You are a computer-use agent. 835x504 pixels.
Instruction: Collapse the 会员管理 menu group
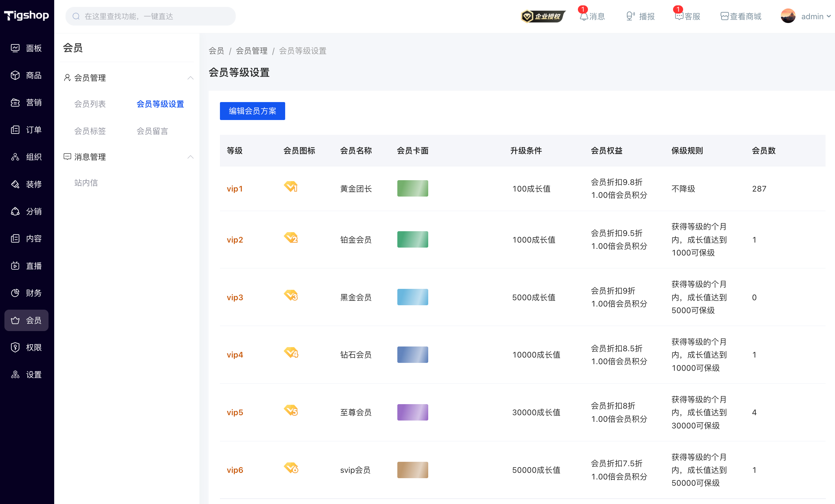coord(190,78)
